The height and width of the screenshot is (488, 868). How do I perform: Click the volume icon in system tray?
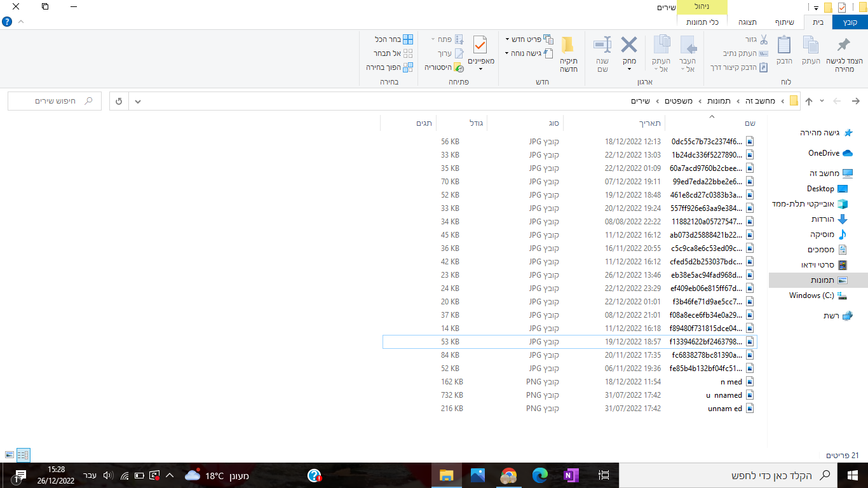[x=107, y=475]
